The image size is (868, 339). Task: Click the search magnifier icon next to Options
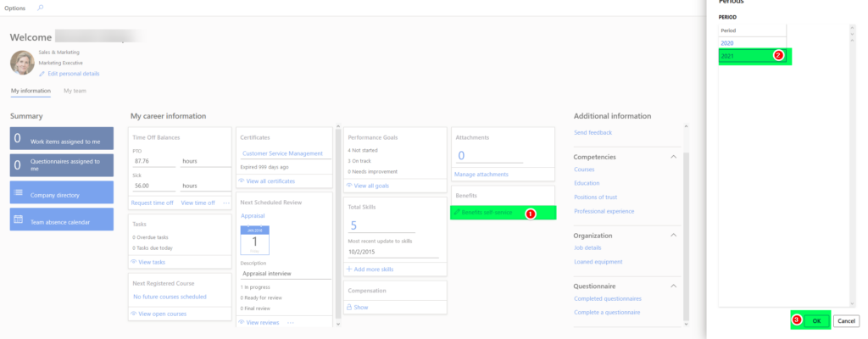tap(40, 8)
